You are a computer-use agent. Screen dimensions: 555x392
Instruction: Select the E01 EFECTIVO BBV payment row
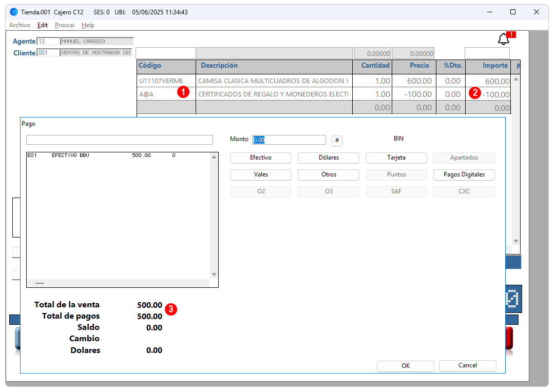[x=118, y=155]
